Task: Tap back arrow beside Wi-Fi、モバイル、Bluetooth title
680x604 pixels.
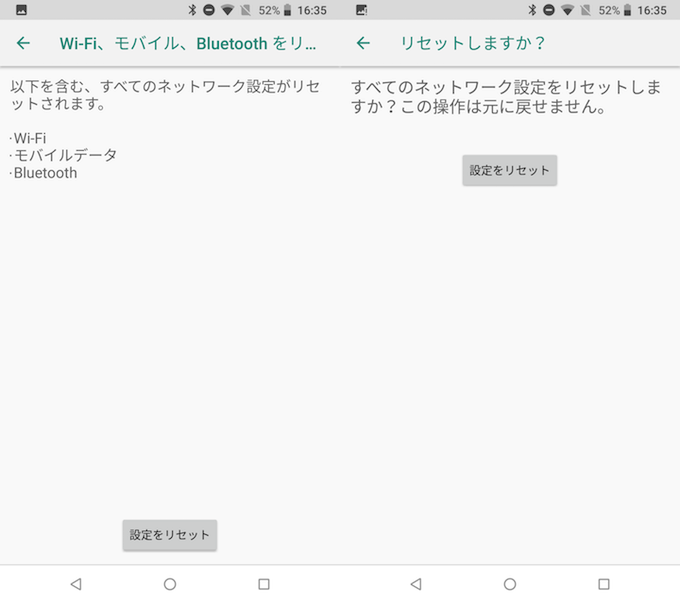Action: (23, 44)
